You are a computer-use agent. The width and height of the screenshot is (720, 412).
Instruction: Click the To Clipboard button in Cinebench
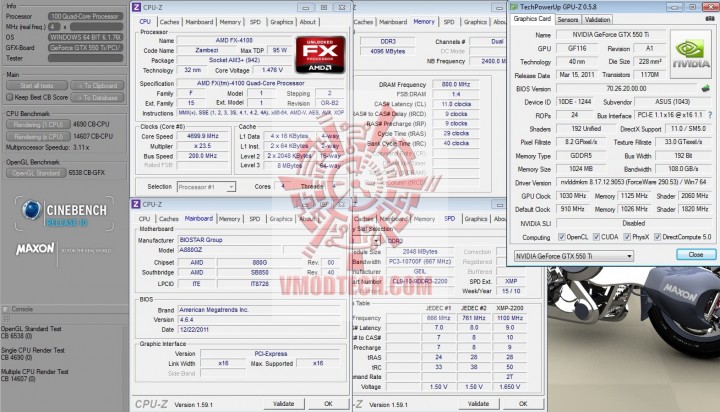(x=97, y=85)
